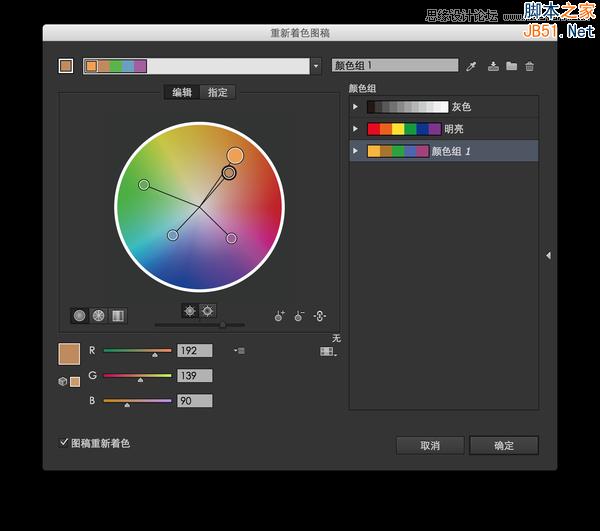Save changes to color group icon
600x531 pixels.
coord(493,66)
